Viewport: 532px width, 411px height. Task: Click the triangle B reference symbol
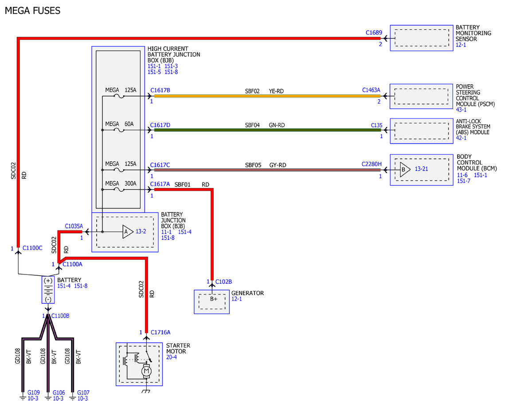click(405, 170)
